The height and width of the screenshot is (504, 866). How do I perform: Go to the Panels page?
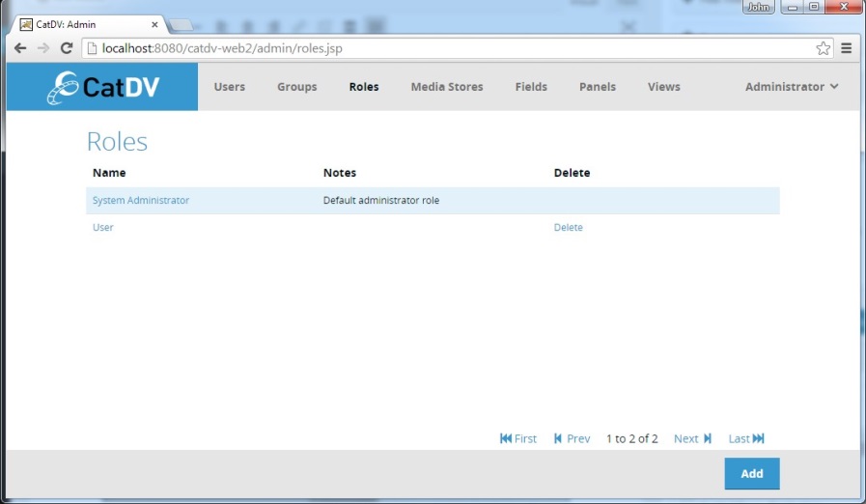(x=597, y=87)
